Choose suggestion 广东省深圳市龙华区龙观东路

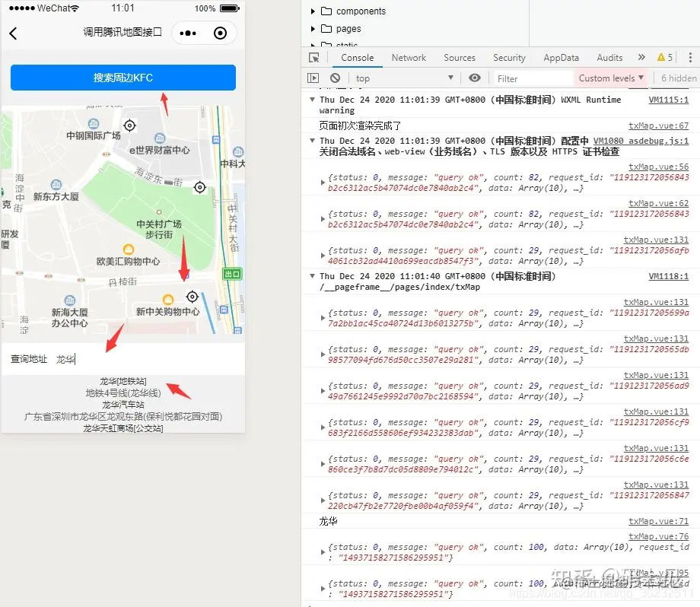[x=123, y=417]
